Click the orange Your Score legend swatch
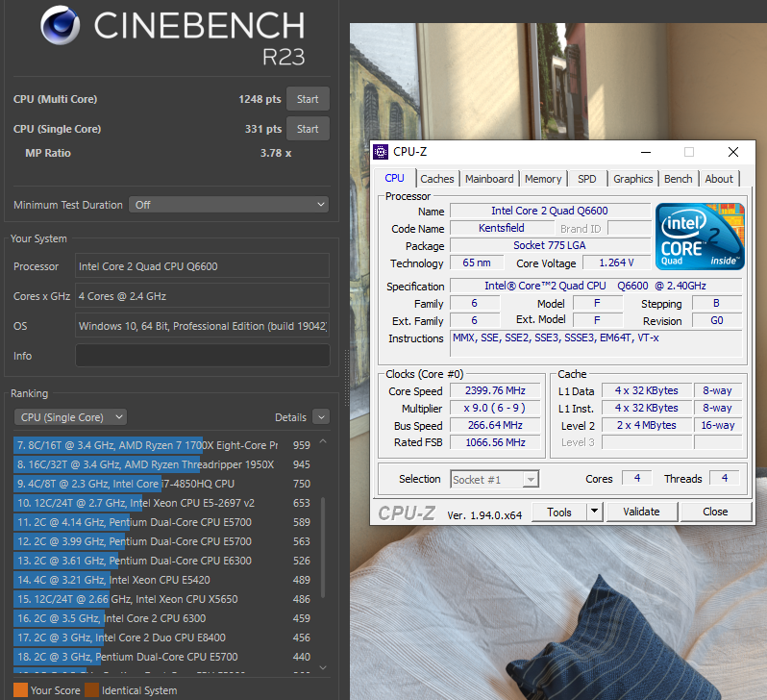The width and height of the screenshot is (767, 700). point(20,690)
